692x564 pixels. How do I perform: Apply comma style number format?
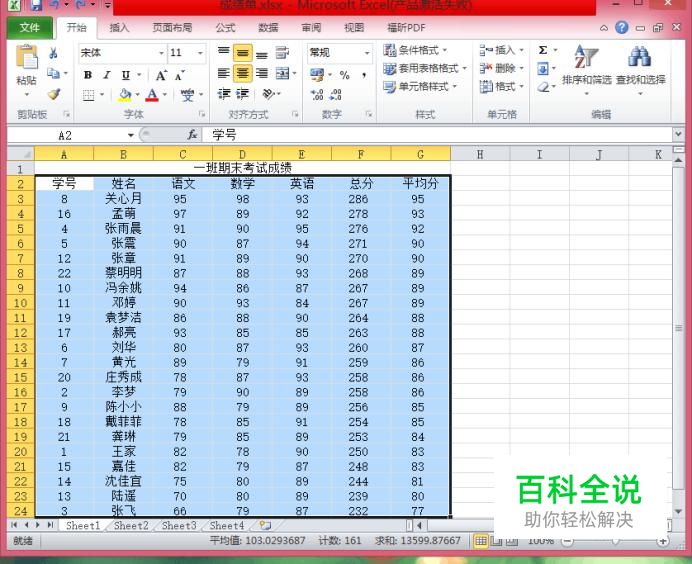(x=364, y=75)
